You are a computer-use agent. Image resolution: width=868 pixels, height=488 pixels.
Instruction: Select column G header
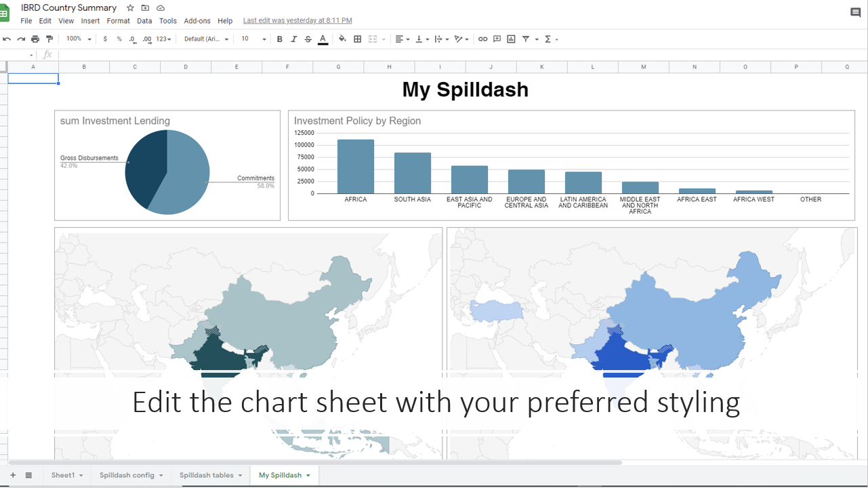[x=338, y=67]
